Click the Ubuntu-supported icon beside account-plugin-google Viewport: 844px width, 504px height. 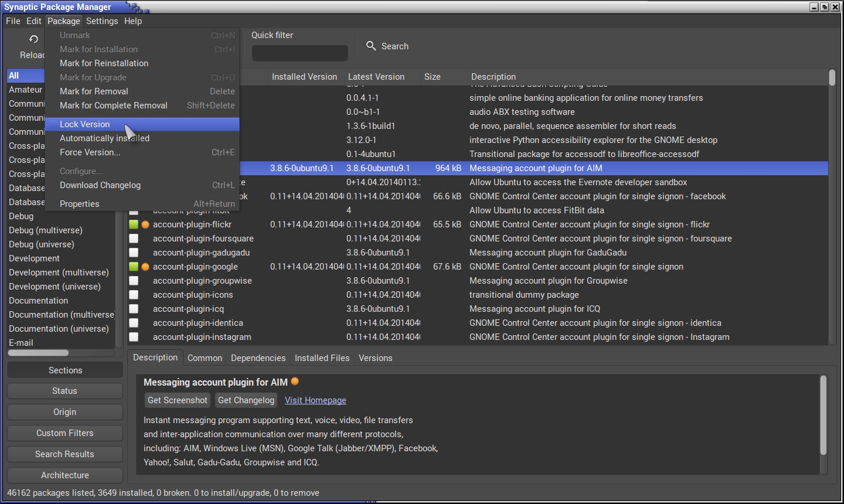(145, 267)
